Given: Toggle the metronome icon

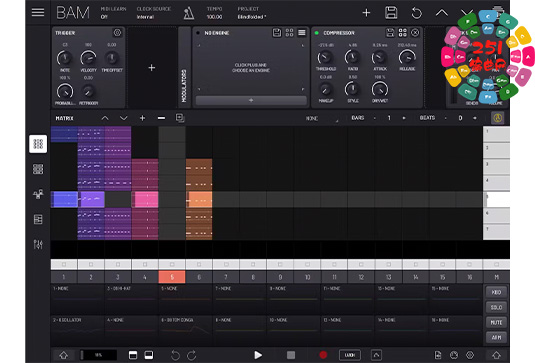Looking at the screenshot, I should pos(189,13).
